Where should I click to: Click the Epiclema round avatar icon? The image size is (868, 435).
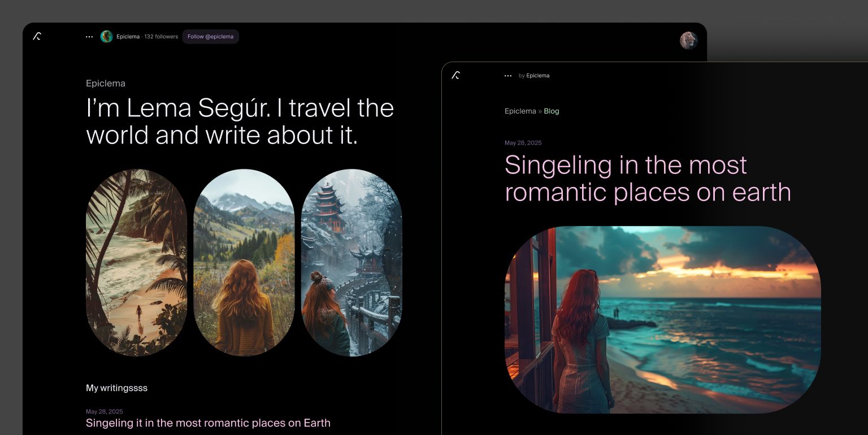(x=106, y=37)
